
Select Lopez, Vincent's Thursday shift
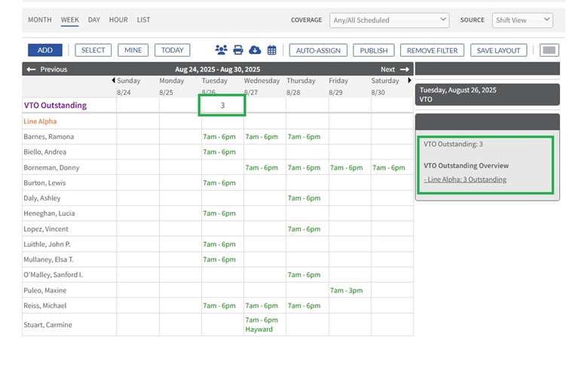coord(304,229)
